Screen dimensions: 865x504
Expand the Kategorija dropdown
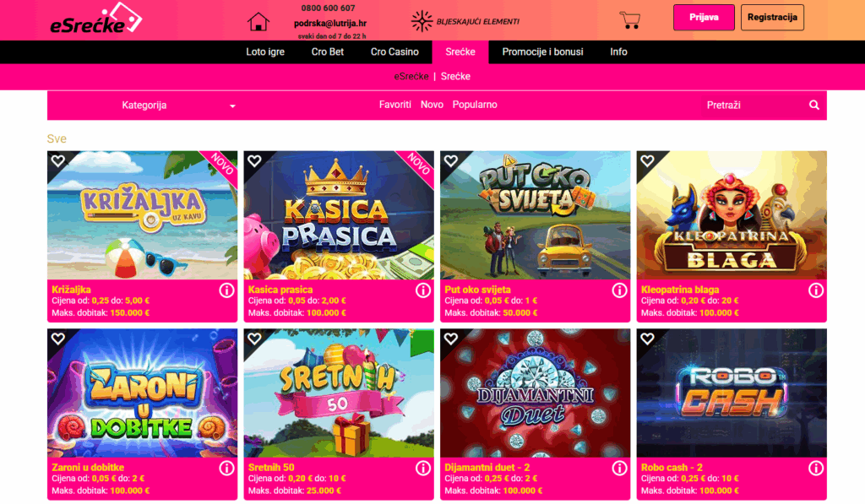point(177,106)
